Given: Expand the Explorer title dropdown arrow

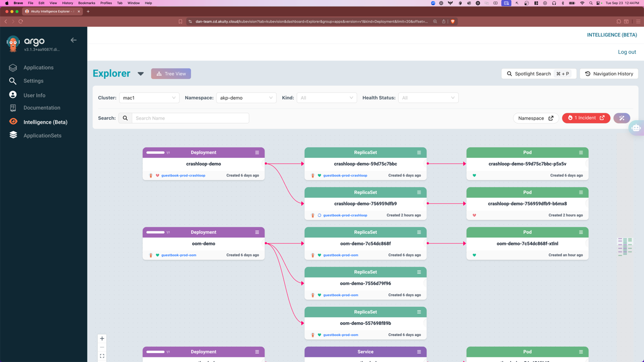Looking at the screenshot, I should (141, 74).
